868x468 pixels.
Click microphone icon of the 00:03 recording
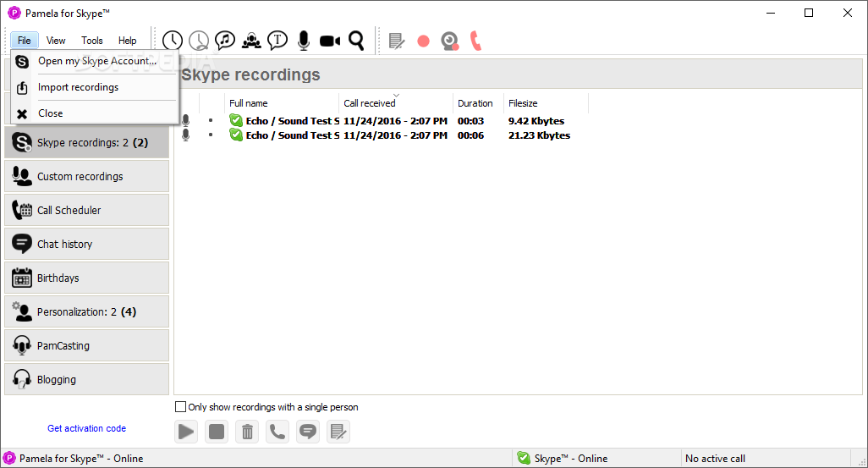click(x=186, y=121)
